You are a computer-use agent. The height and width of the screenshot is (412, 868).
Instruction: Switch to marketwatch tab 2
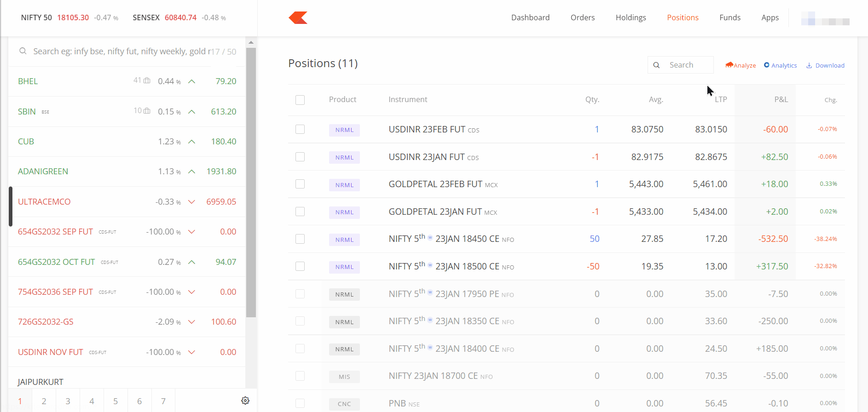click(x=44, y=401)
